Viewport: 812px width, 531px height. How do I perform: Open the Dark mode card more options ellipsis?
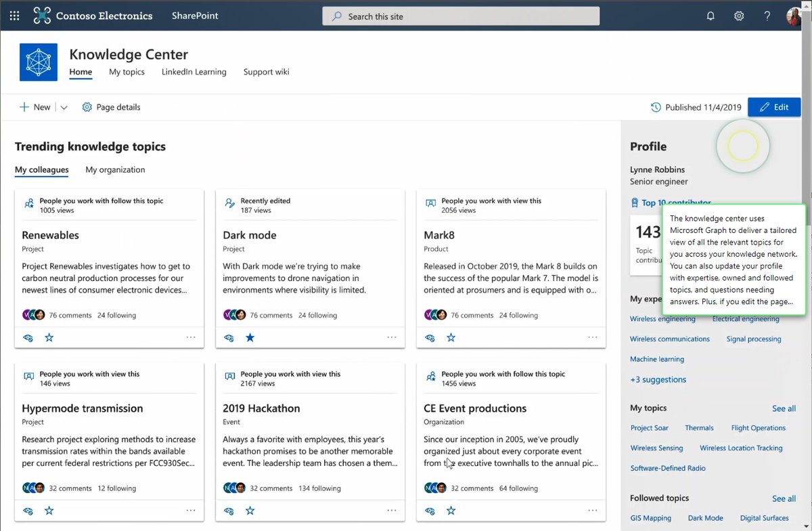click(392, 337)
